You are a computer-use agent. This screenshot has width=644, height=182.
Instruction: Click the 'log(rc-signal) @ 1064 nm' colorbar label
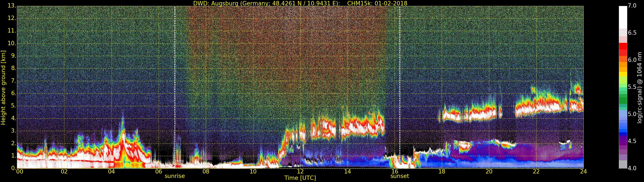(x=639, y=88)
